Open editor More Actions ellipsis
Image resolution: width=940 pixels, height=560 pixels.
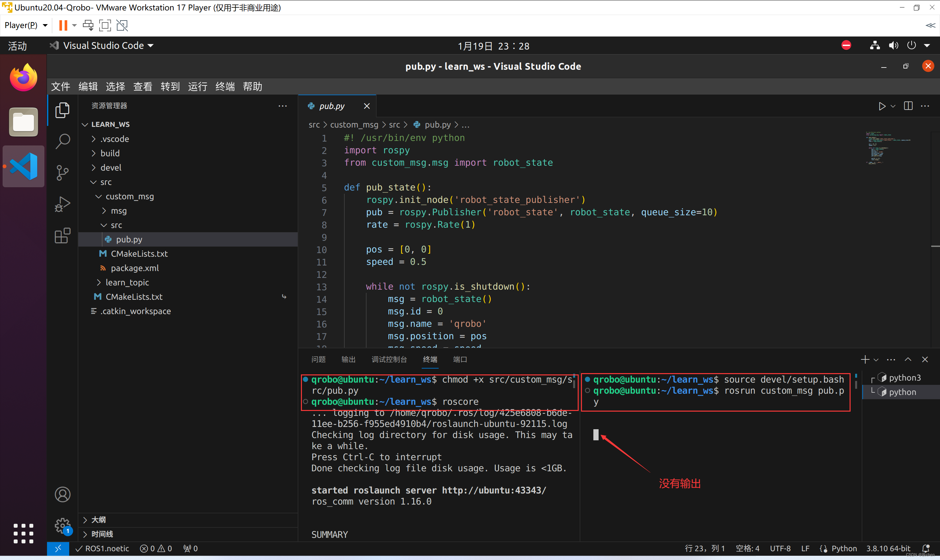(x=925, y=106)
